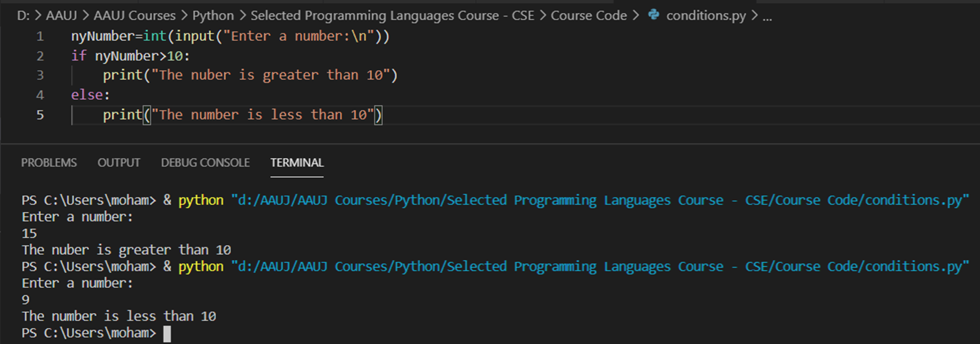Click the Python file icon in breadcrumb
The image size is (980, 344).
pyautogui.click(x=654, y=15)
